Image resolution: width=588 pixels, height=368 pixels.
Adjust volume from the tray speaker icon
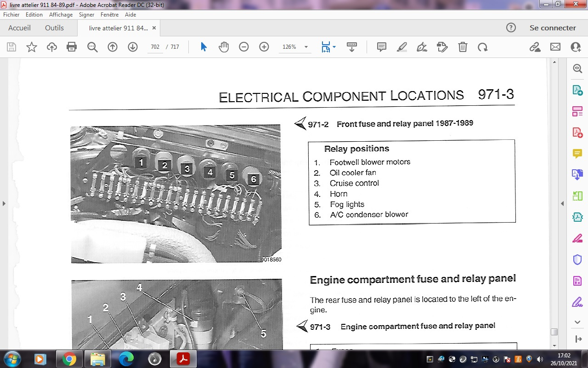coord(540,359)
